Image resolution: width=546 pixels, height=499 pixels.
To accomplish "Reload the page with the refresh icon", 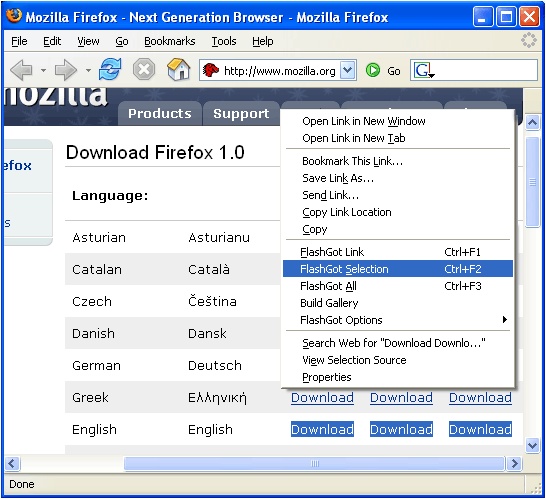I will click(x=110, y=69).
